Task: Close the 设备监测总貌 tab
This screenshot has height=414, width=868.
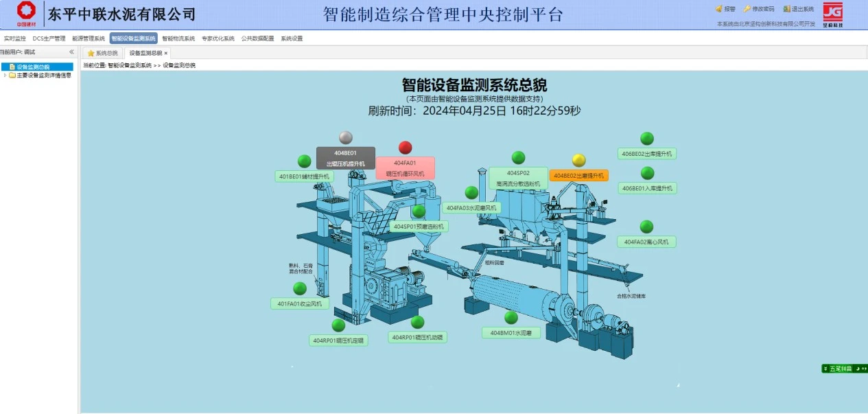Action: click(165, 53)
